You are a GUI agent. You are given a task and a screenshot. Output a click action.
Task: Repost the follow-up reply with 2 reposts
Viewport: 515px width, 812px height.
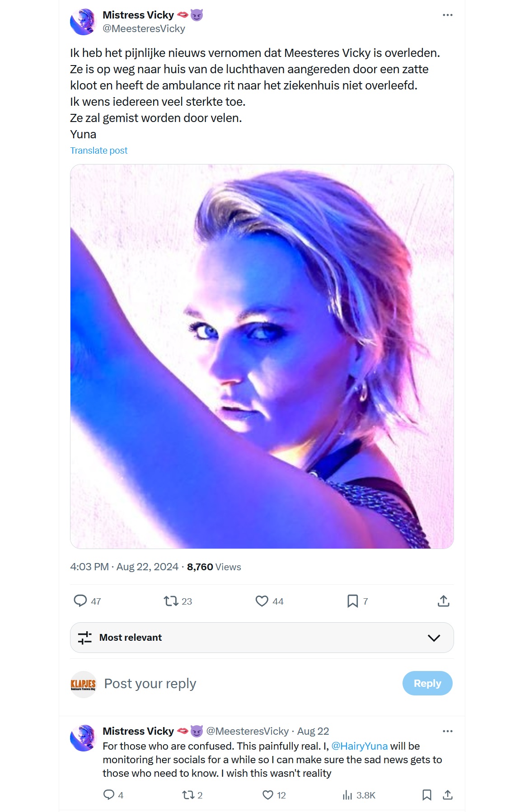pyautogui.click(x=187, y=795)
